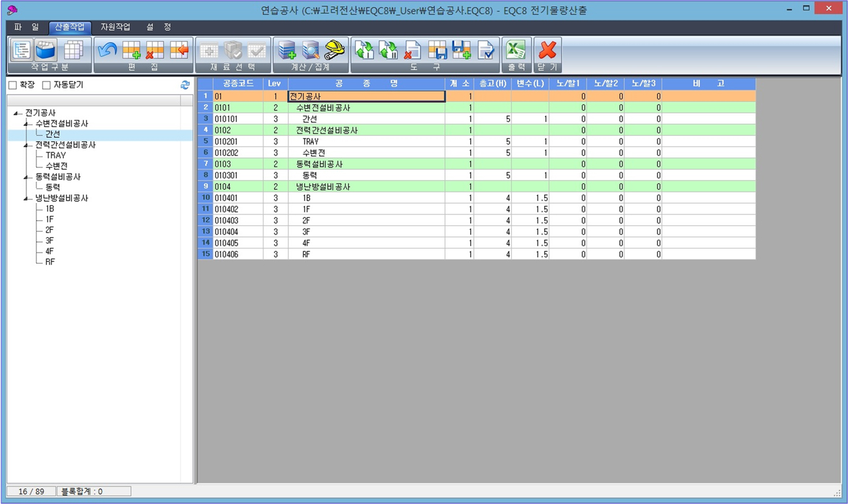Switch to the 자원작업 tab
Viewport: 848px width, 504px height.
pyautogui.click(x=115, y=28)
